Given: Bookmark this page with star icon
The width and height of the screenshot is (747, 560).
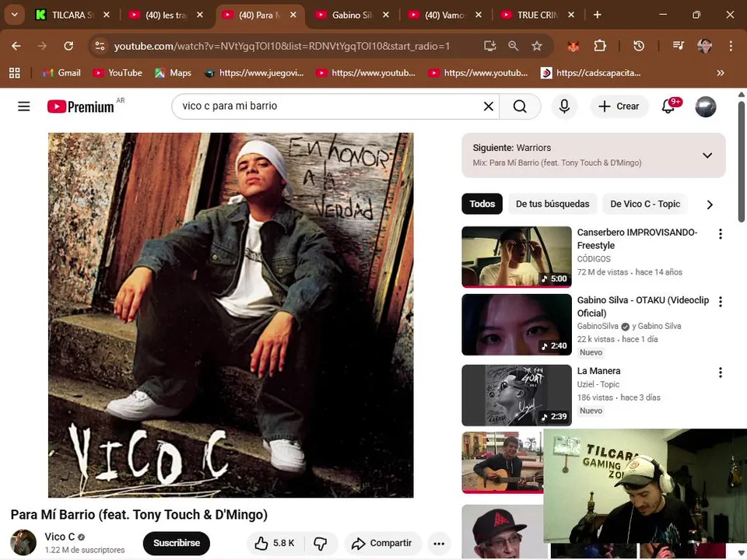Looking at the screenshot, I should (537, 46).
